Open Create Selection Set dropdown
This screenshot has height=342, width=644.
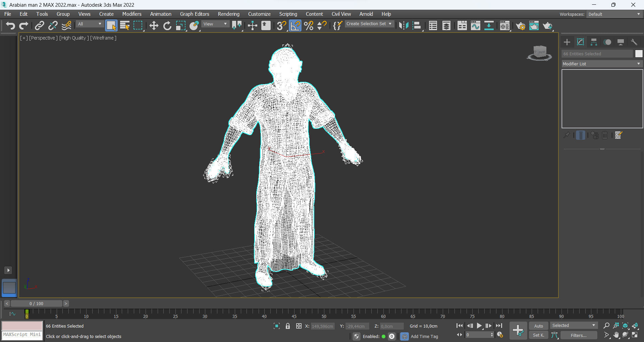pos(369,24)
